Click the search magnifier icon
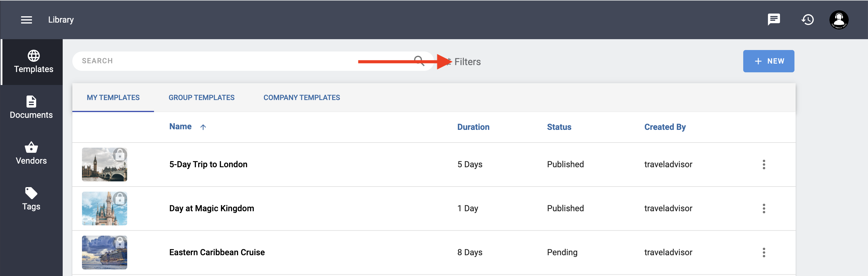Screen dimensions: 868x276 (419, 61)
